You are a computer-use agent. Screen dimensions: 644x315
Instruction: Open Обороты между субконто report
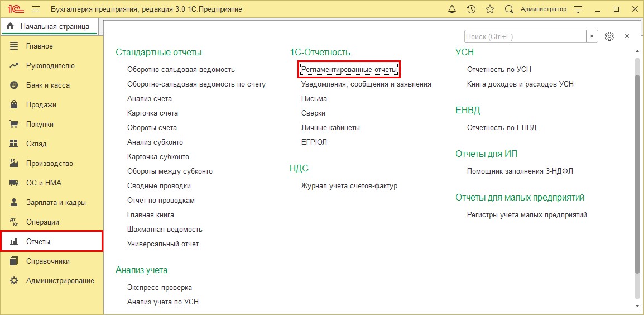170,171
